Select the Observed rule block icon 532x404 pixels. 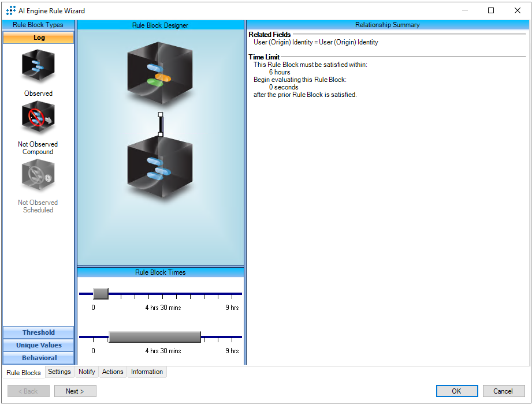point(38,66)
